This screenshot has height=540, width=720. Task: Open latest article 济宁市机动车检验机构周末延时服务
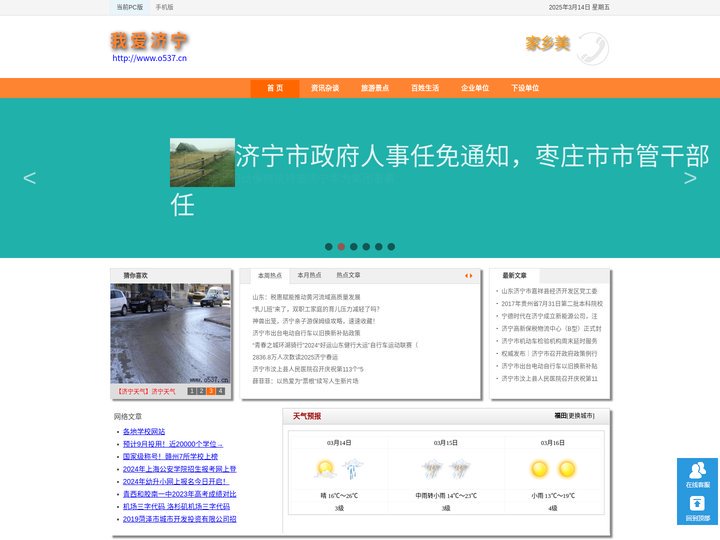coord(549,341)
